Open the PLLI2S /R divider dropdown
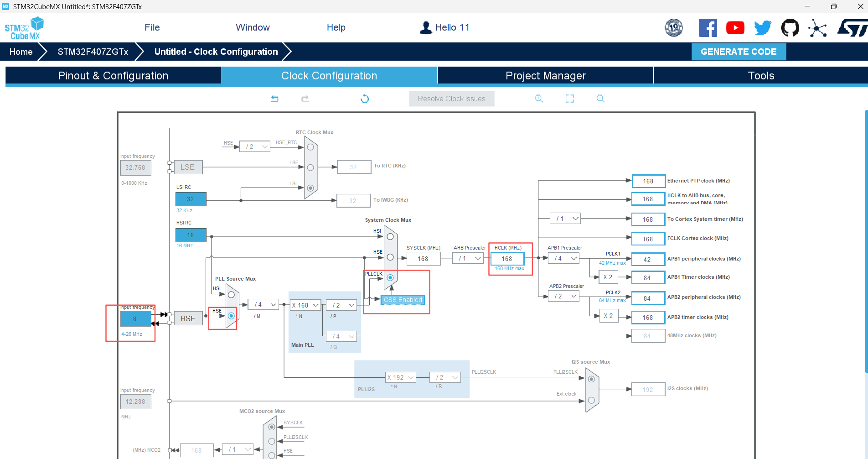The height and width of the screenshot is (459, 868). pos(445,377)
